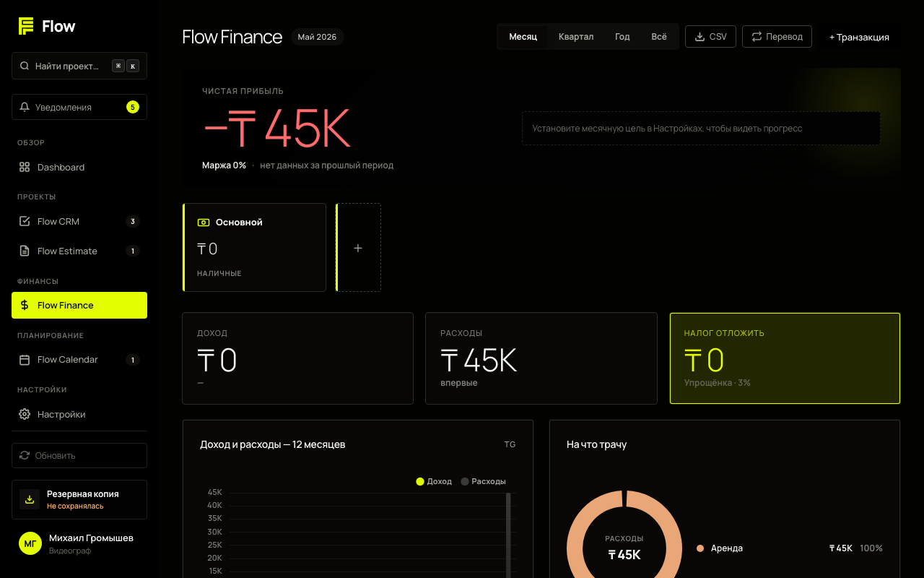Switch to the Всё period tab

coord(659,37)
